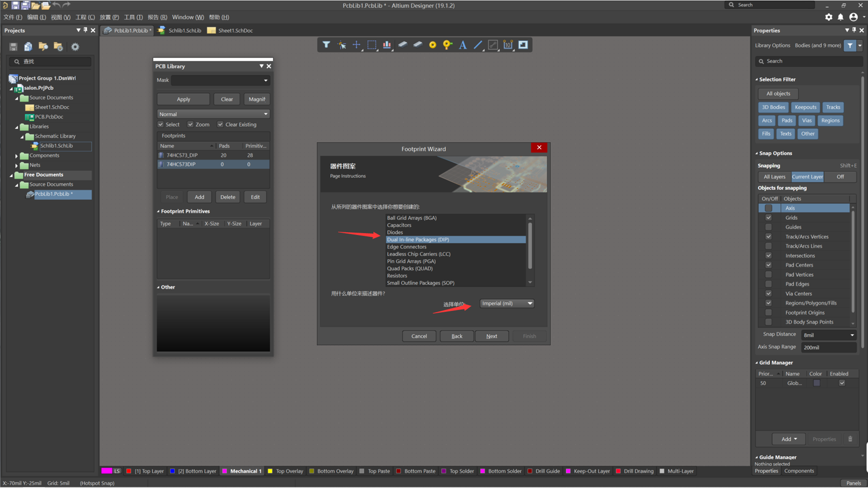Open the Snap Distance 8mil dropdown
The height and width of the screenshot is (488, 868).
828,335
